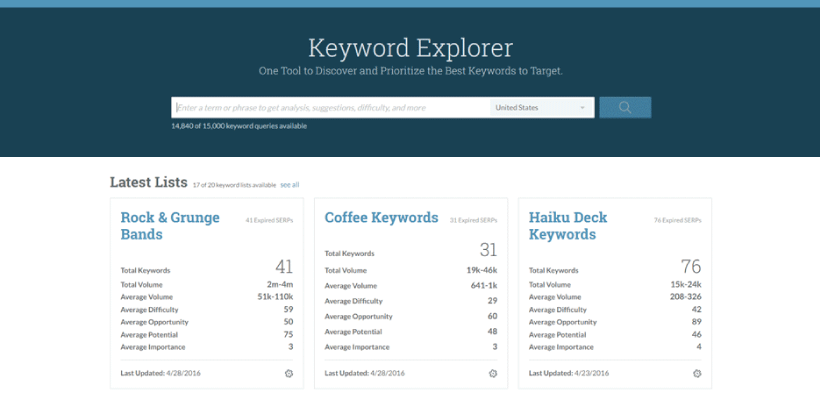Open the Coffee Keywords list
The image size is (820, 394).
pyautogui.click(x=381, y=218)
